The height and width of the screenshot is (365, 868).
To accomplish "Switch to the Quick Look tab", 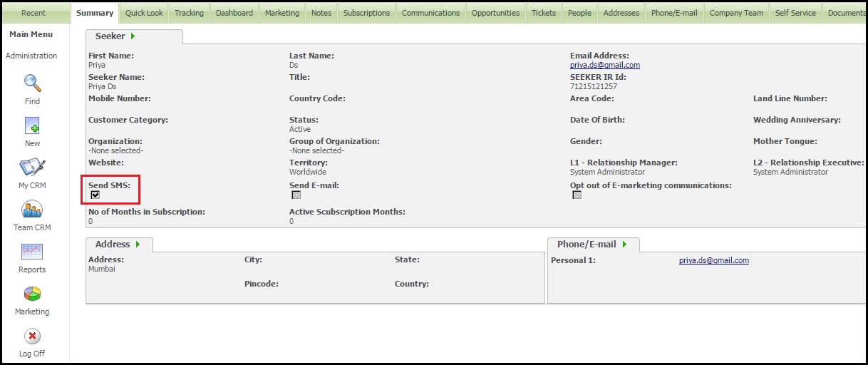I will [x=144, y=13].
